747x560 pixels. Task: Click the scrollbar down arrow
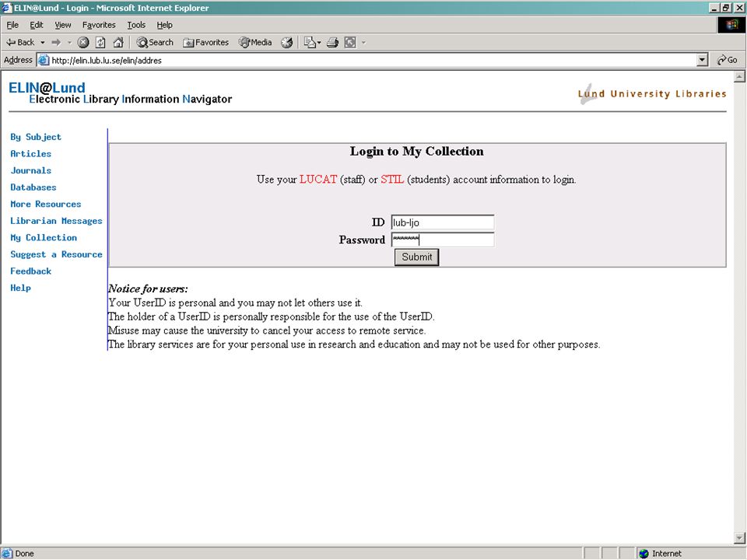pyautogui.click(x=739, y=538)
